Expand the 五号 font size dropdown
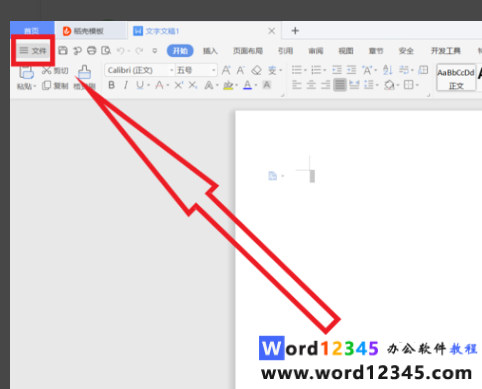Viewport: 482px width, 389px height. (214, 70)
